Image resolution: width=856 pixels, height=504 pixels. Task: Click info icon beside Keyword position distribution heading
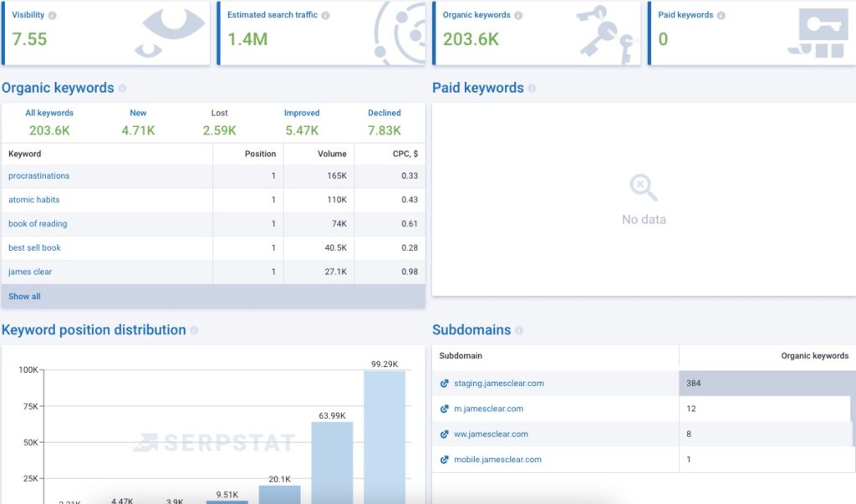(194, 330)
